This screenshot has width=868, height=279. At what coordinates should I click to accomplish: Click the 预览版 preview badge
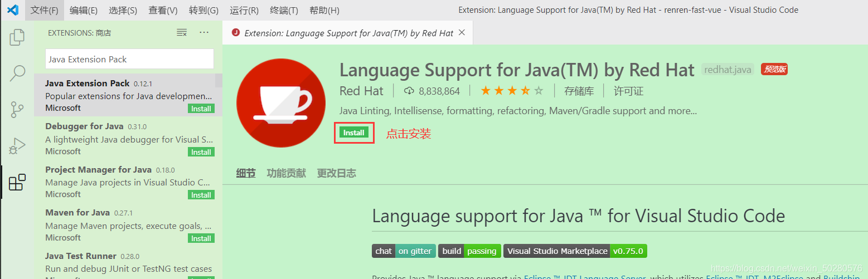[774, 70]
